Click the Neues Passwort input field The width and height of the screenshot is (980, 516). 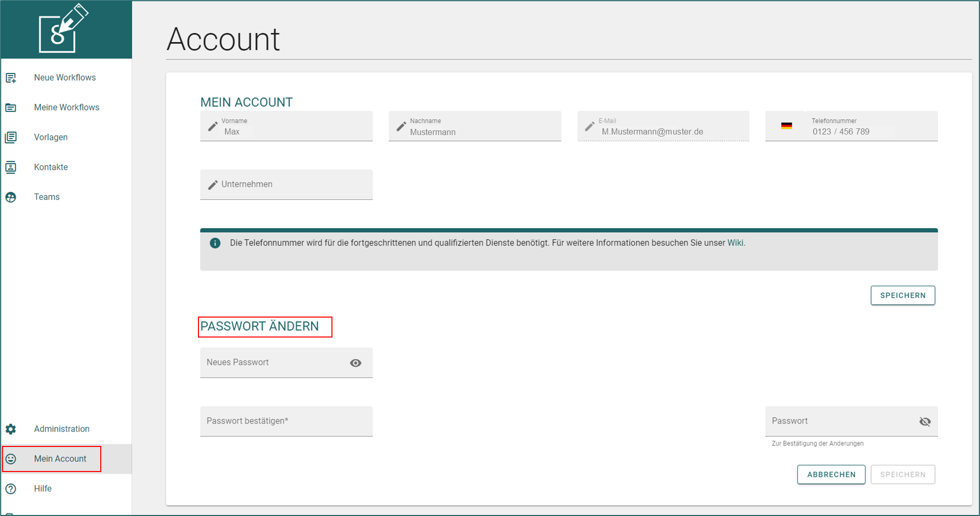(286, 363)
